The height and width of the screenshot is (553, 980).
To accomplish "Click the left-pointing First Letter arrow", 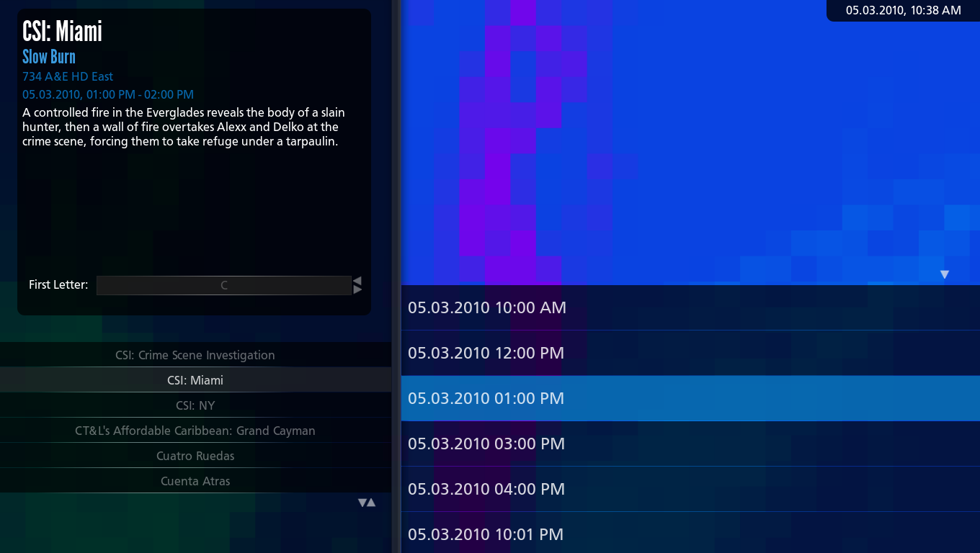I will pos(357,281).
